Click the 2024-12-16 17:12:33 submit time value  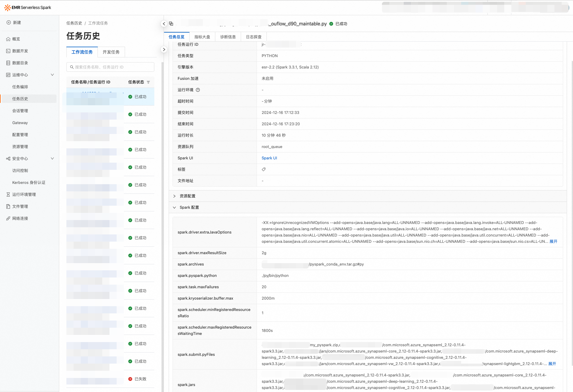click(x=280, y=113)
